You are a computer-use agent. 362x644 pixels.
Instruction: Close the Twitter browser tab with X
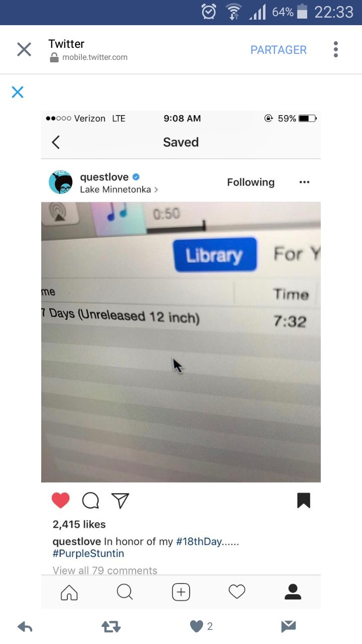(x=24, y=49)
